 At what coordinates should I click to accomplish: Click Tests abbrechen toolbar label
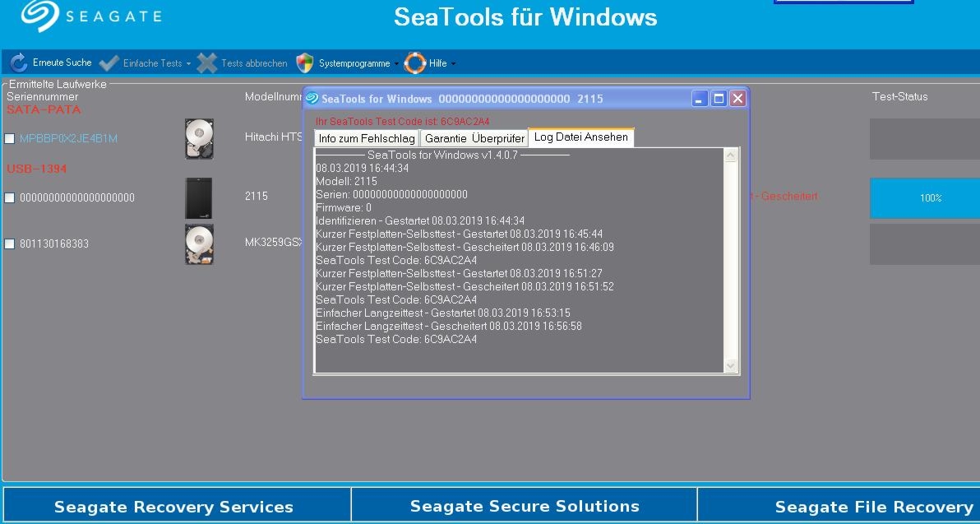[254, 63]
